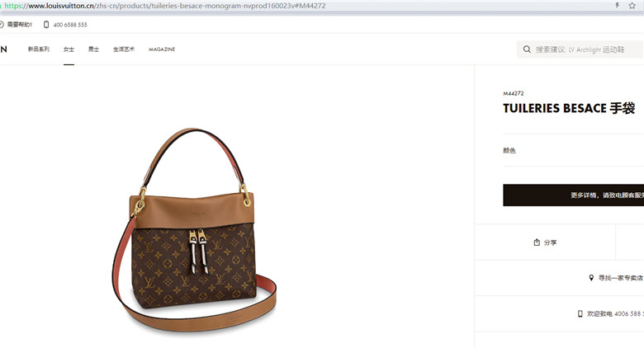The image size is (644, 348).
Task: Click the phone icon next to 400 6588 555
Action: click(46, 25)
